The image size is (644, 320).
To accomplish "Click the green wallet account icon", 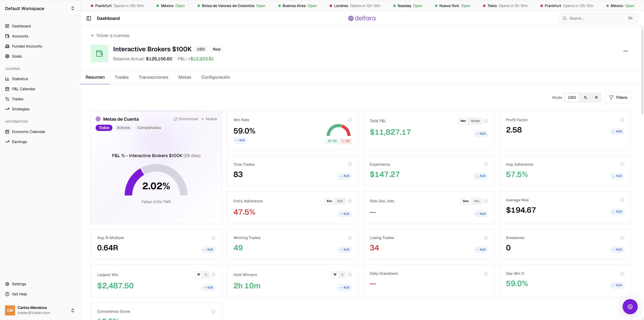I will [99, 54].
